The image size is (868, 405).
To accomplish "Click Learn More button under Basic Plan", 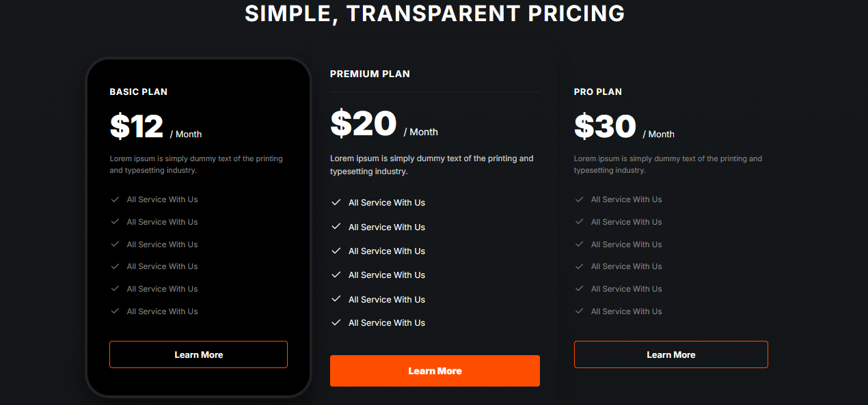I will [198, 354].
